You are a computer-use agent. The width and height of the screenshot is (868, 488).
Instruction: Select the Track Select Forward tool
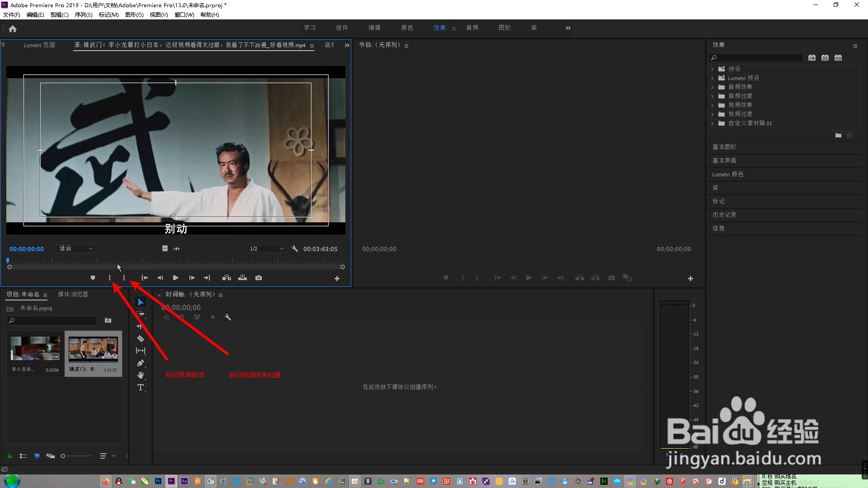[141, 314]
